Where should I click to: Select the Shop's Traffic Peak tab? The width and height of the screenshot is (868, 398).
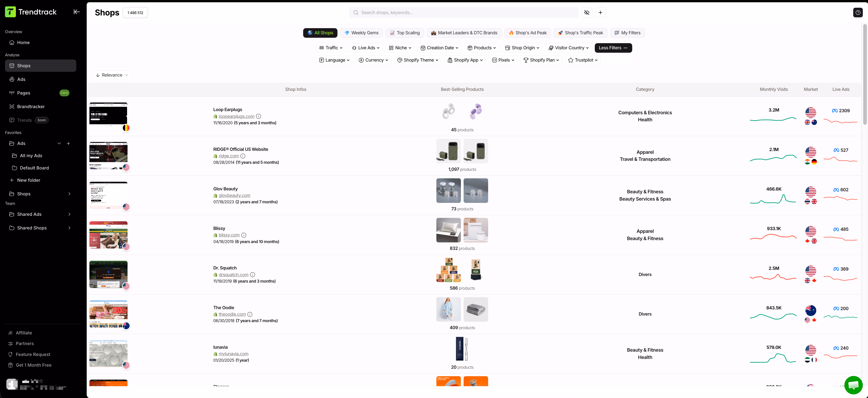point(580,33)
